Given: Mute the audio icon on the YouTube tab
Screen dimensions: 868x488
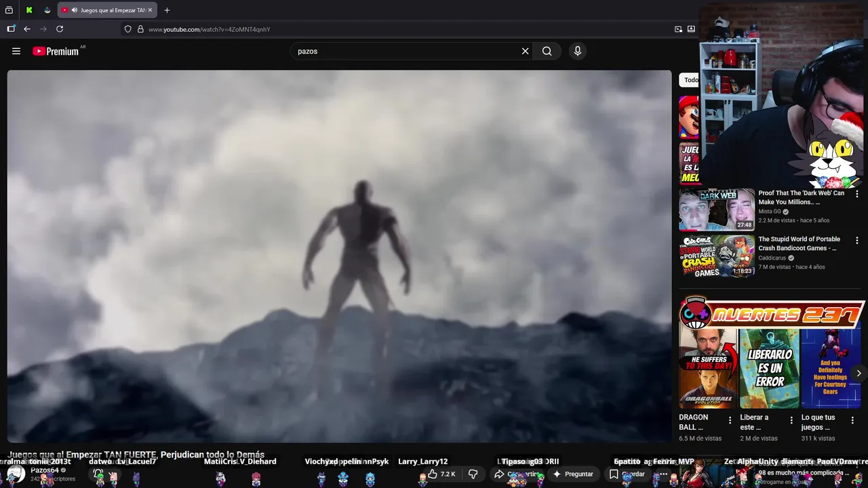Looking at the screenshot, I should point(74,10).
